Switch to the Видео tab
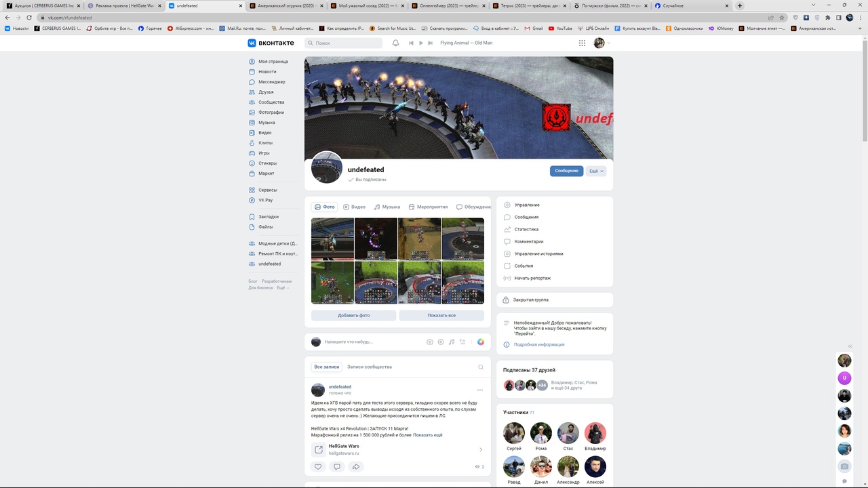868x488 pixels. click(354, 207)
